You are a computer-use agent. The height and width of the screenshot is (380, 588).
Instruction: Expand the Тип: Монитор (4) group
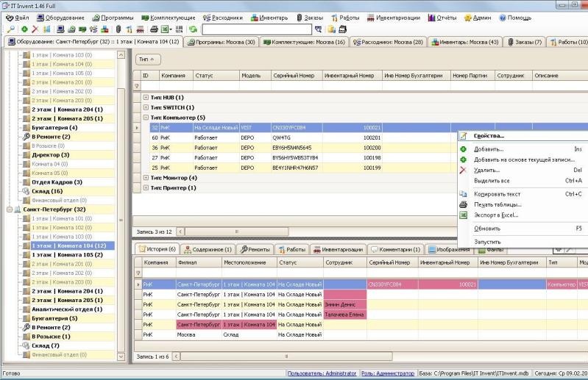(x=146, y=178)
